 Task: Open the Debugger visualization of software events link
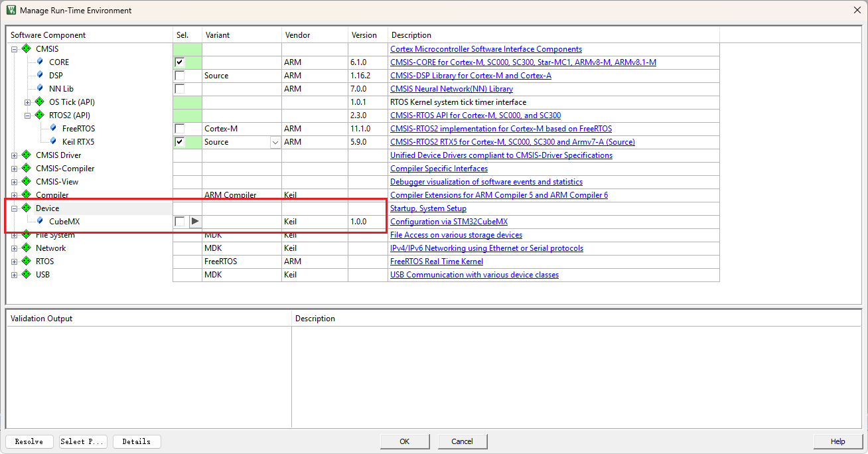tap(486, 182)
